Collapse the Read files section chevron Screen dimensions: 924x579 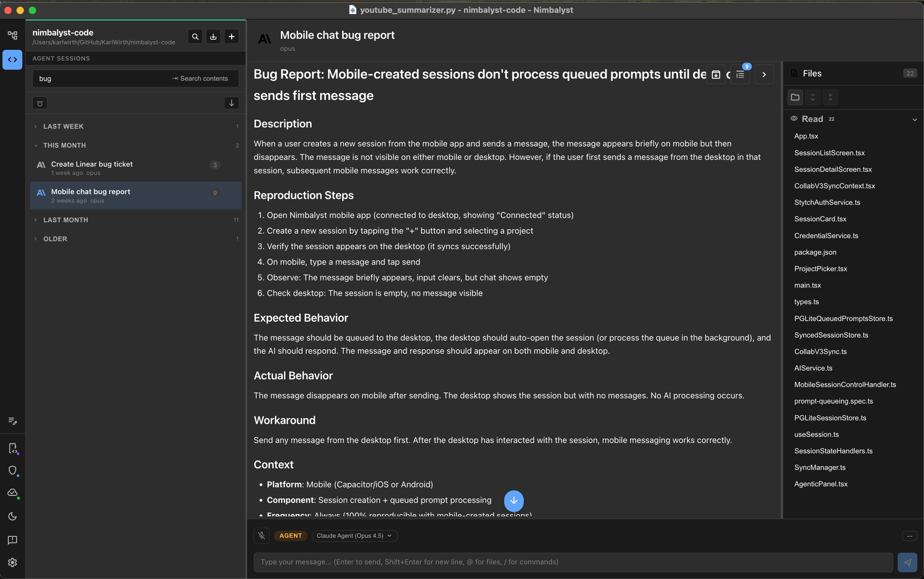[915, 119]
